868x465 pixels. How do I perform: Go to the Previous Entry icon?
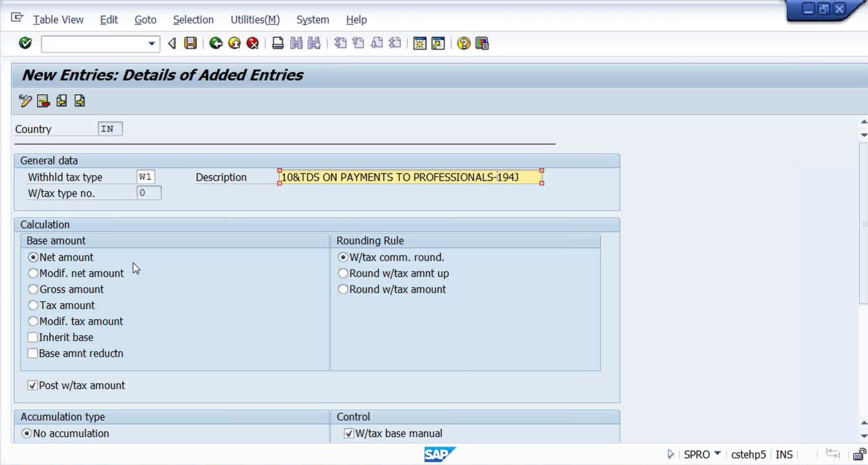click(x=62, y=101)
